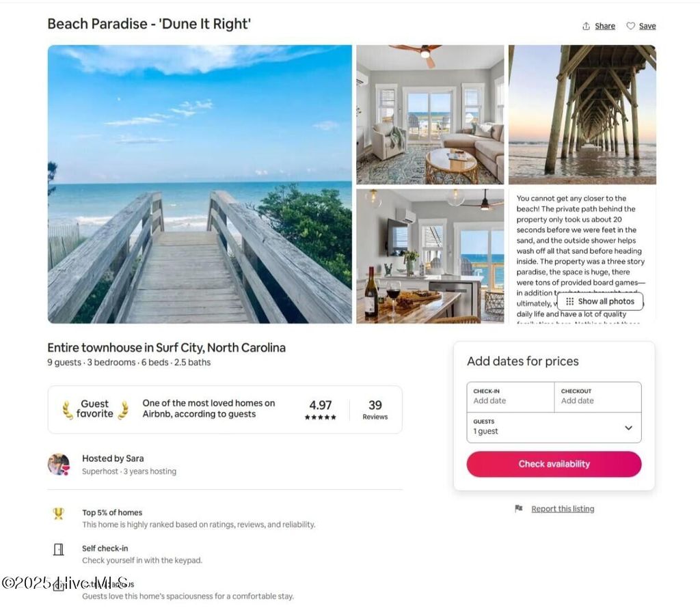
Task: Click the grid icon on Show all photos
Action: coord(569,302)
